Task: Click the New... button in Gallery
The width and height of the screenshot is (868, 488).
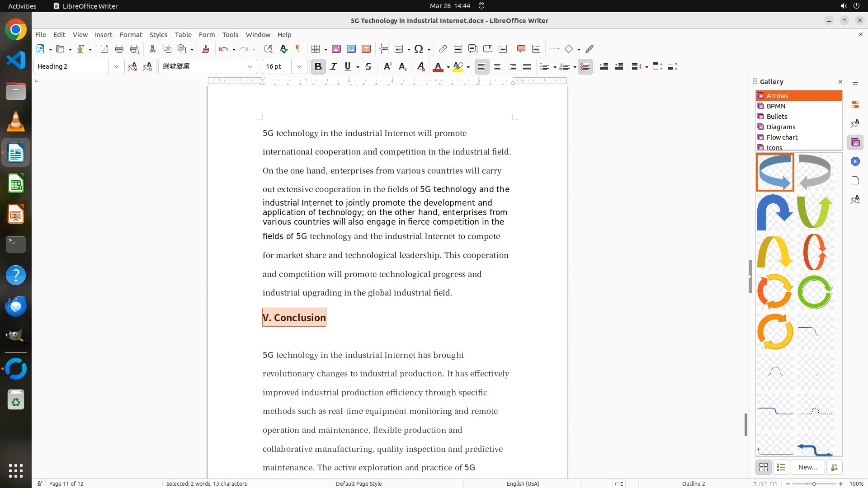Action: [x=807, y=467]
